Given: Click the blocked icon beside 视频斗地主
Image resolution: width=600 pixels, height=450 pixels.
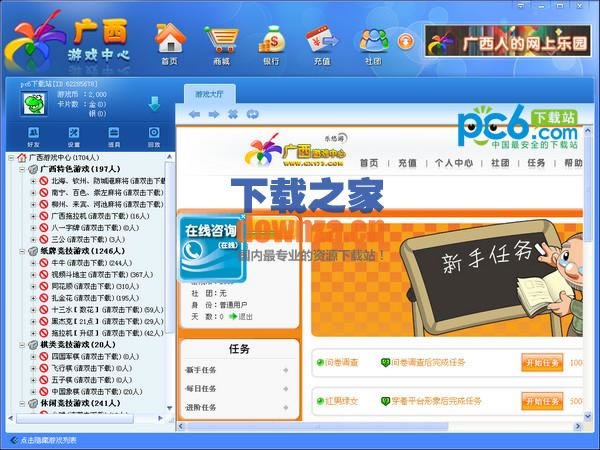Looking at the screenshot, I should [44, 275].
